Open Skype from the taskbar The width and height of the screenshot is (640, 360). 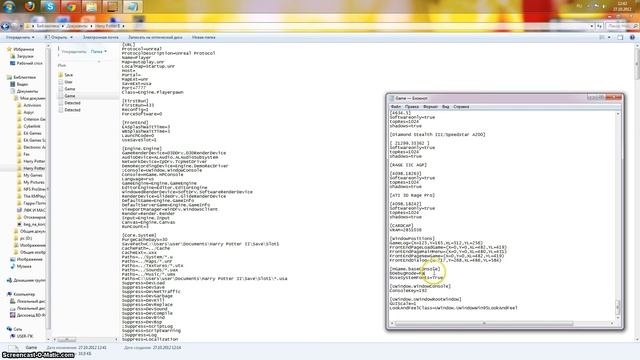click(50, 6)
